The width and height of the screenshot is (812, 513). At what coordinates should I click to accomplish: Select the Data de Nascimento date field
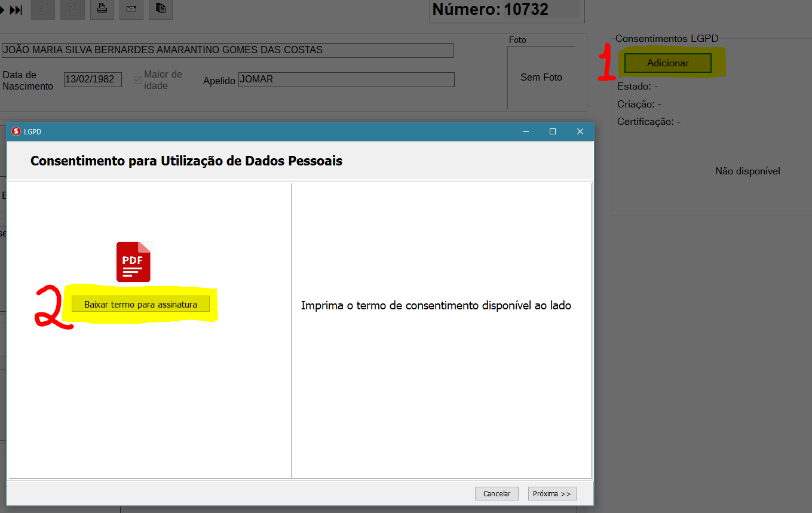(x=93, y=79)
